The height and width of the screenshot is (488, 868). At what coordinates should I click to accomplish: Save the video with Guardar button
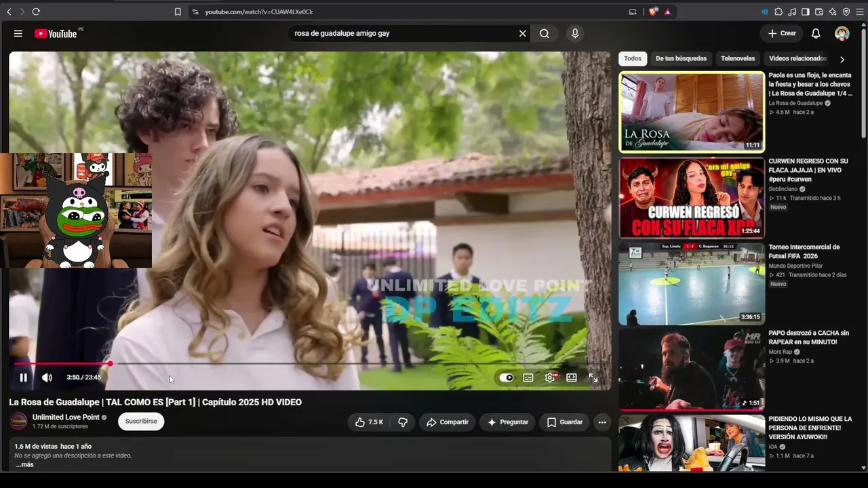point(564,422)
